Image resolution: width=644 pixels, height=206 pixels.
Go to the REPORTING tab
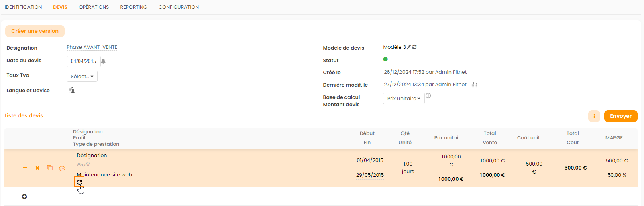(134, 7)
